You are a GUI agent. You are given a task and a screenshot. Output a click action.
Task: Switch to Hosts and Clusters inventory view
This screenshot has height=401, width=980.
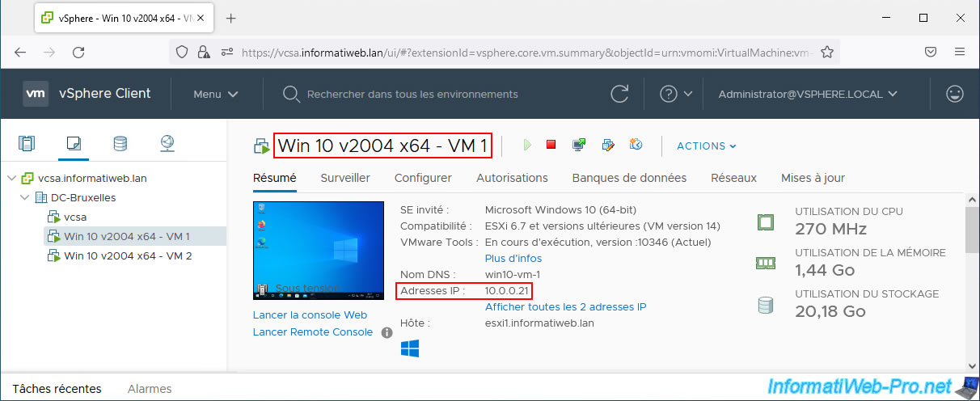(27, 145)
